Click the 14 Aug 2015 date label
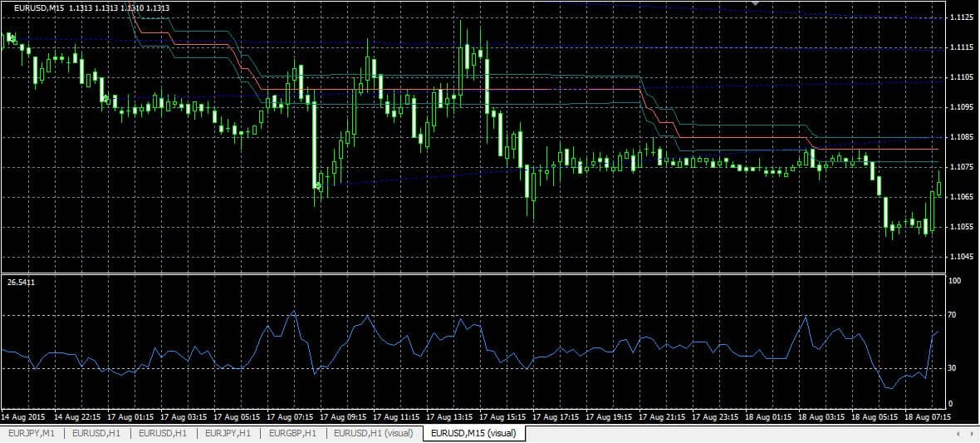 coord(23,416)
